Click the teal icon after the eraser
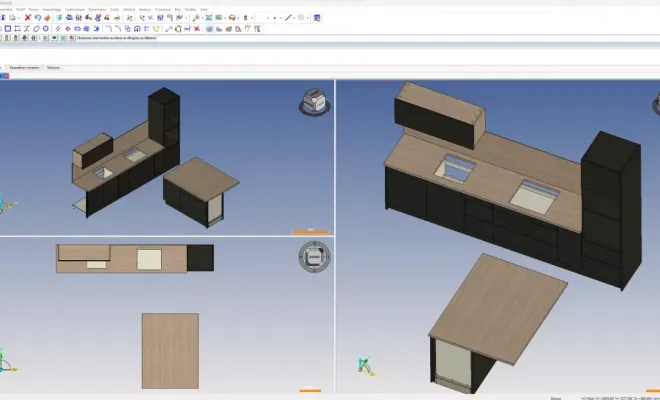Screen dimensions: 660x400 [x=59, y=18]
